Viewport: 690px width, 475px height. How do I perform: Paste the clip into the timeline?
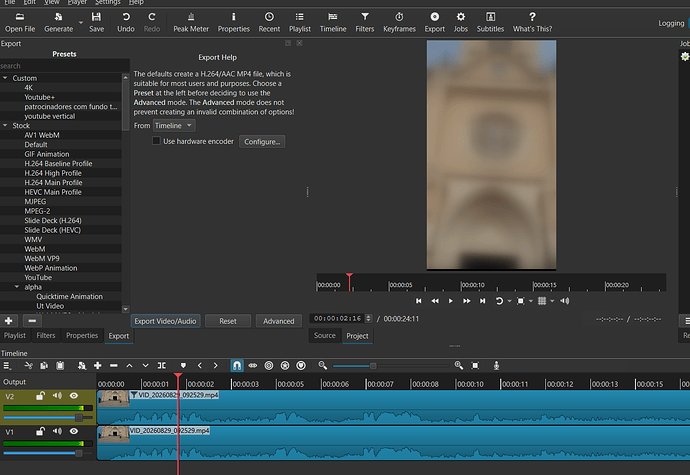point(60,365)
